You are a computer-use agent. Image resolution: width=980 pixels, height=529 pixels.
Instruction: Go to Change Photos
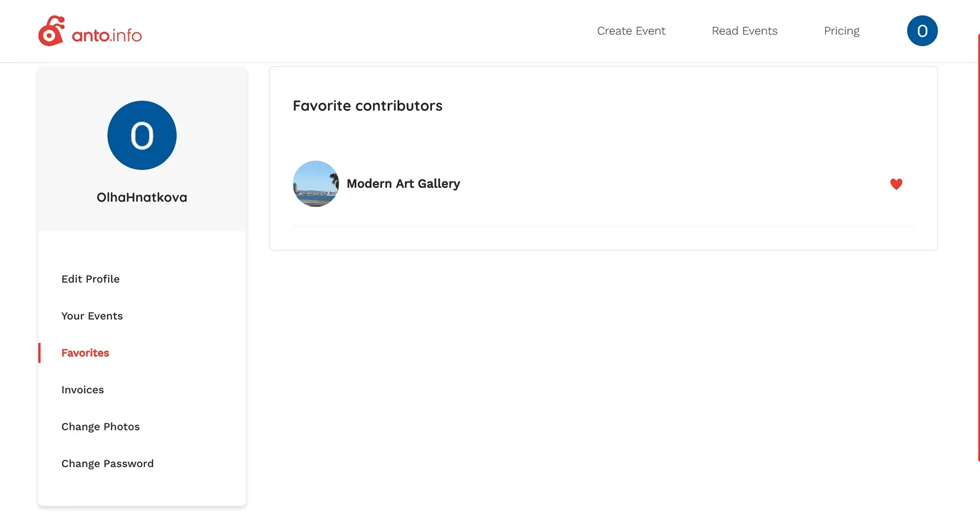click(x=101, y=427)
